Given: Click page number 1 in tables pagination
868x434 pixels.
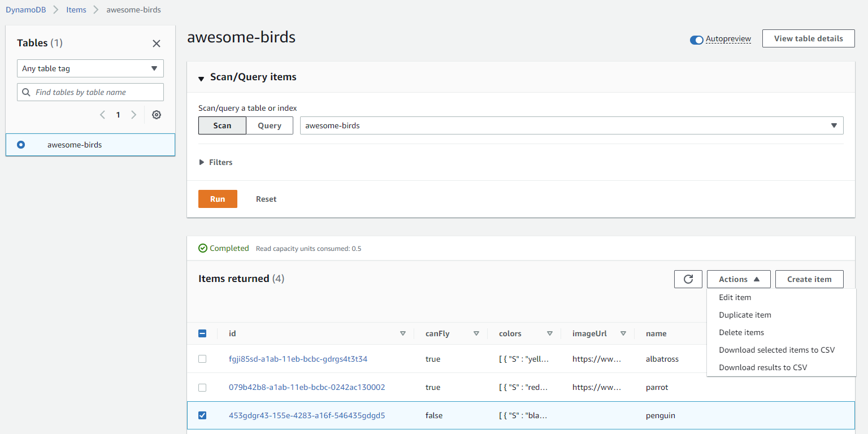Looking at the screenshot, I should (118, 115).
